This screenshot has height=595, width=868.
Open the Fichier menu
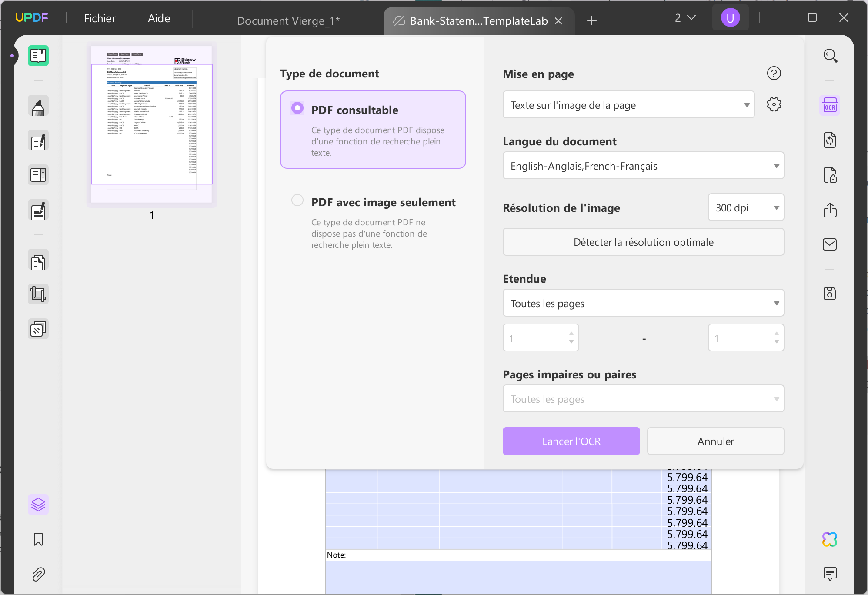(x=100, y=18)
